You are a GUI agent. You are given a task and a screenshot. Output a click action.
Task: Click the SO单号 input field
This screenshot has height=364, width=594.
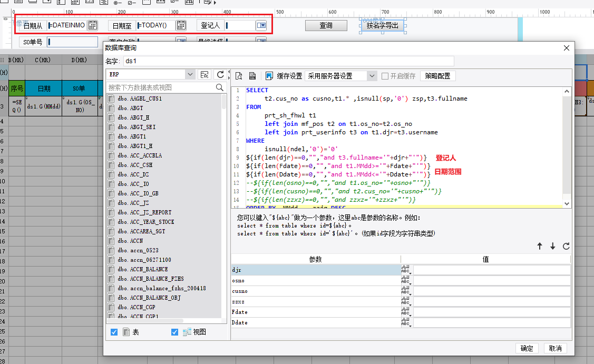73,42
